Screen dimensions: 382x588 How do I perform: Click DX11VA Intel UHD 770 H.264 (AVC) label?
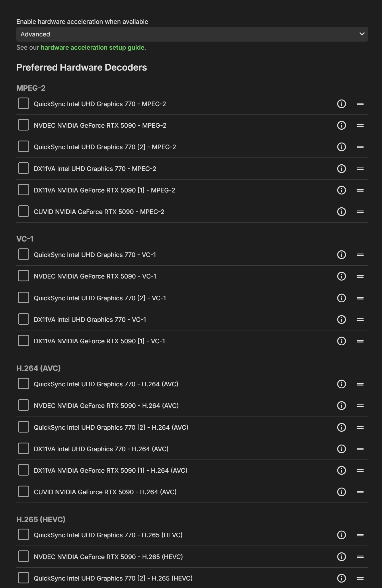[x=101, y=449]
